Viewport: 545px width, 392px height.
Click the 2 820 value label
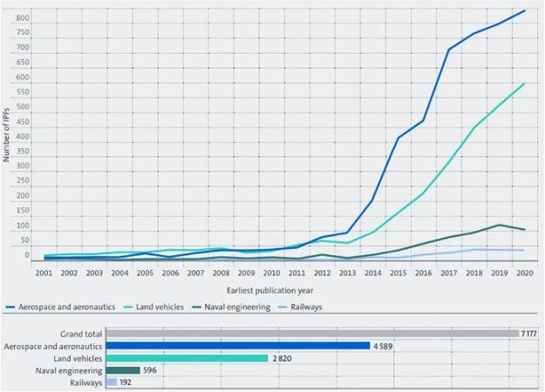click(283, 358)
